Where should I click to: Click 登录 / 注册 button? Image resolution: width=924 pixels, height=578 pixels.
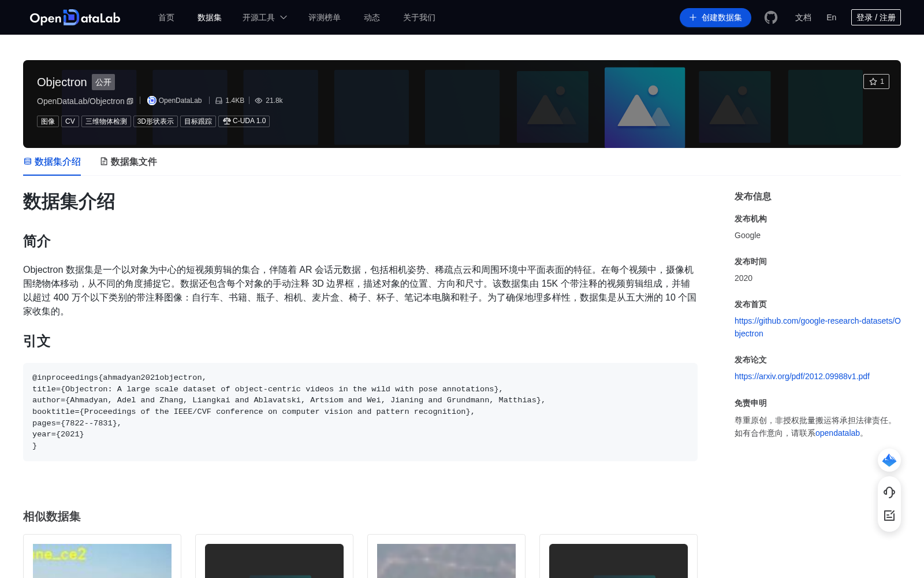(x=876, y=17)
